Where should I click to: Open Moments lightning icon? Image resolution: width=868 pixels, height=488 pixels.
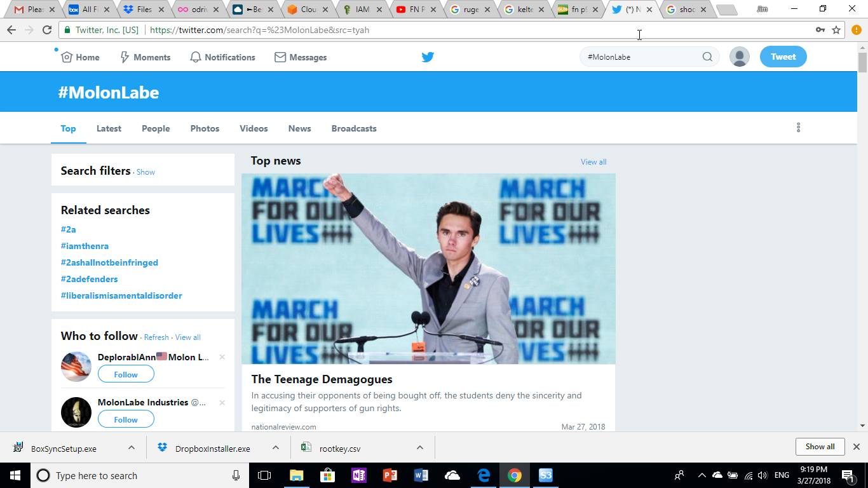click(x=125, y=57)
